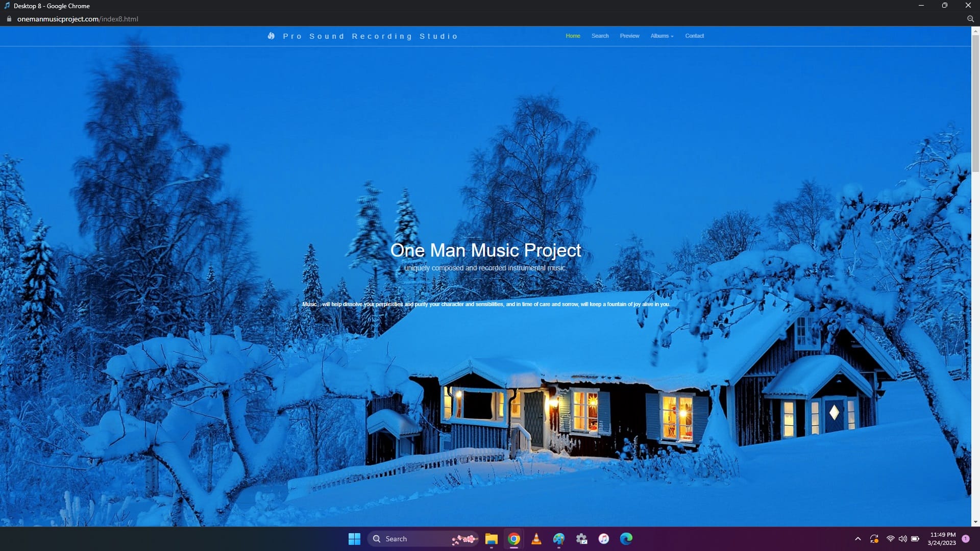This screenshot has width=980, height=551.
Task: Open the volume speaker icon in the tray
Action: coord(902,539)
